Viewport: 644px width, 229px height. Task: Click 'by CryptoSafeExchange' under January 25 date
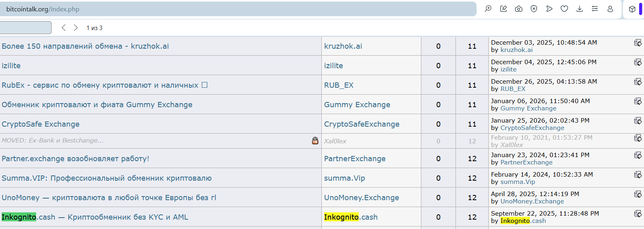(532, 127)
